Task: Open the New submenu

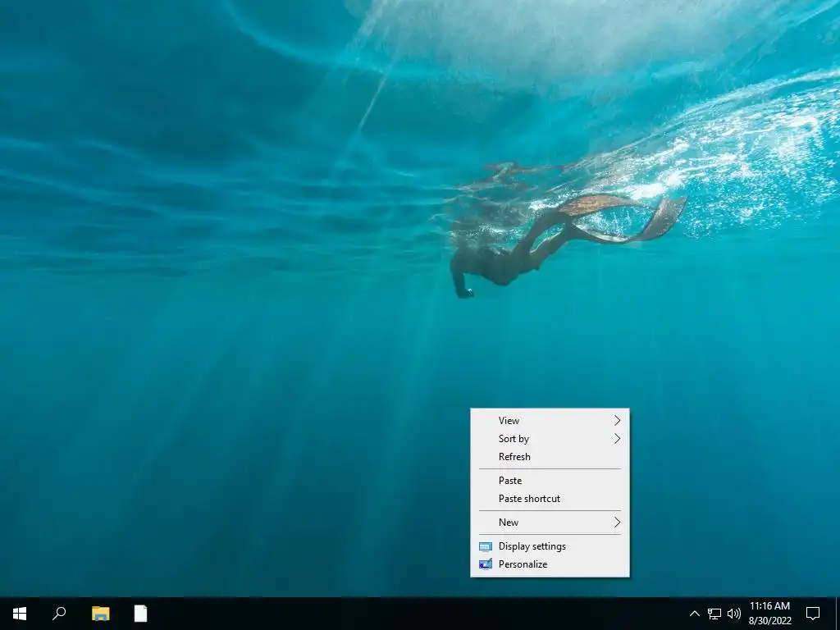Action: click(550, 523)
